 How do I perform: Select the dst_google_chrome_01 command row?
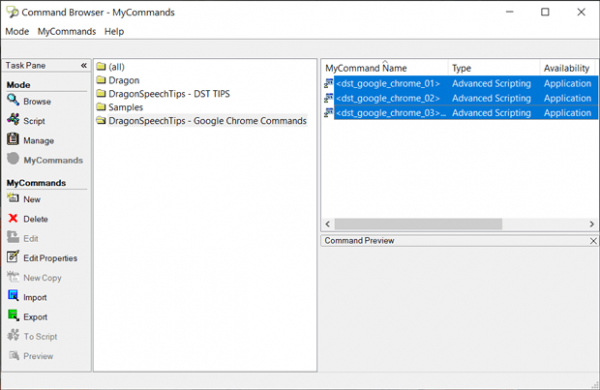click(x=465, y=83)
